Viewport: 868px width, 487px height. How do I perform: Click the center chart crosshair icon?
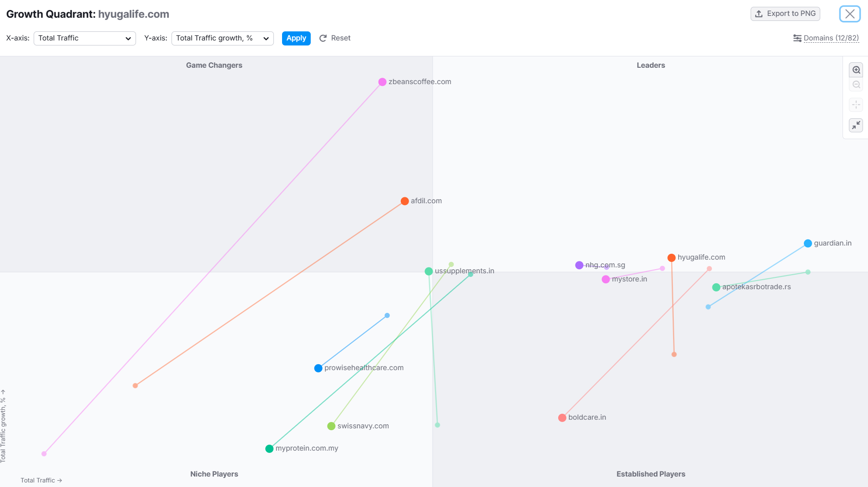pos(856,105)
